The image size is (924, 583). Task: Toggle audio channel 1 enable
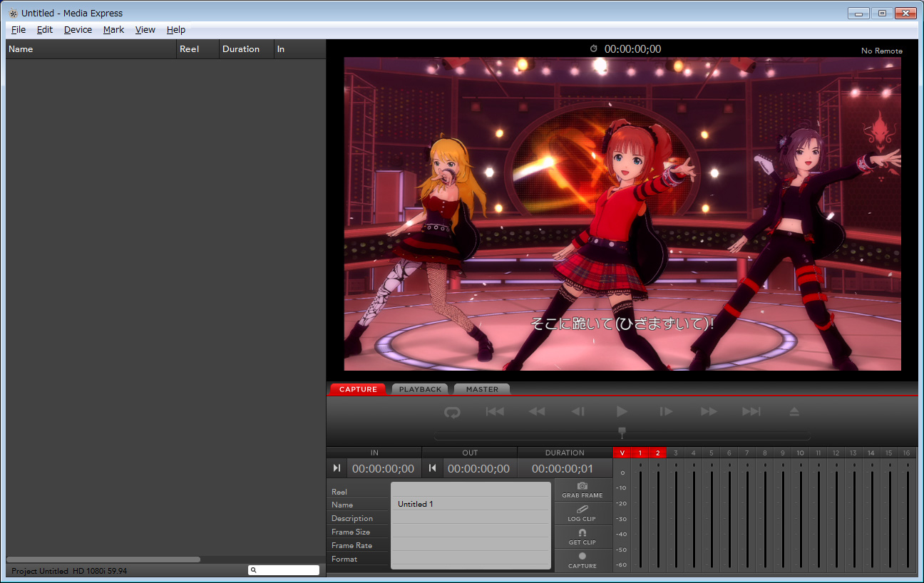pos(640,453)
